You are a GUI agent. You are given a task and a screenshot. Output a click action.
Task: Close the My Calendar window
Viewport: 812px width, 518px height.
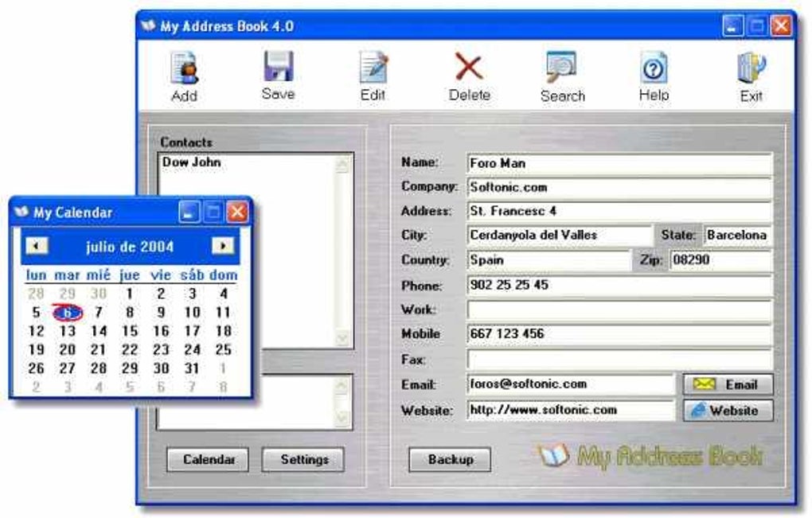238,212
